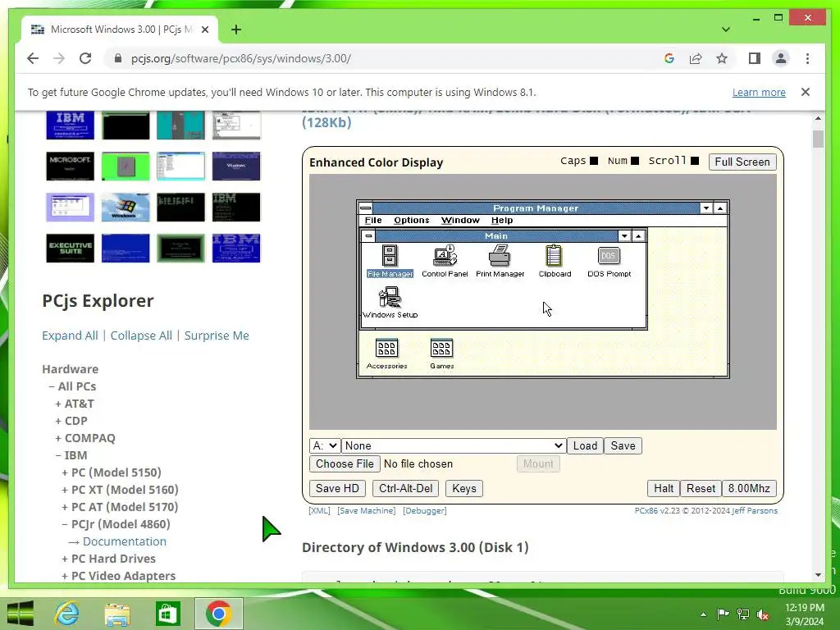
Task: Click Program Manager minimize arrow
Action: [706, 208]
